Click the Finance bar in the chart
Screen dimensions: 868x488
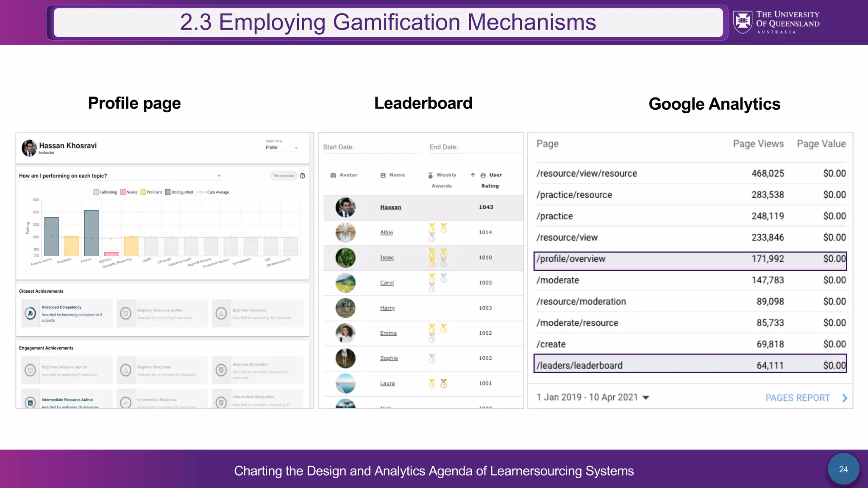[92, 233]
